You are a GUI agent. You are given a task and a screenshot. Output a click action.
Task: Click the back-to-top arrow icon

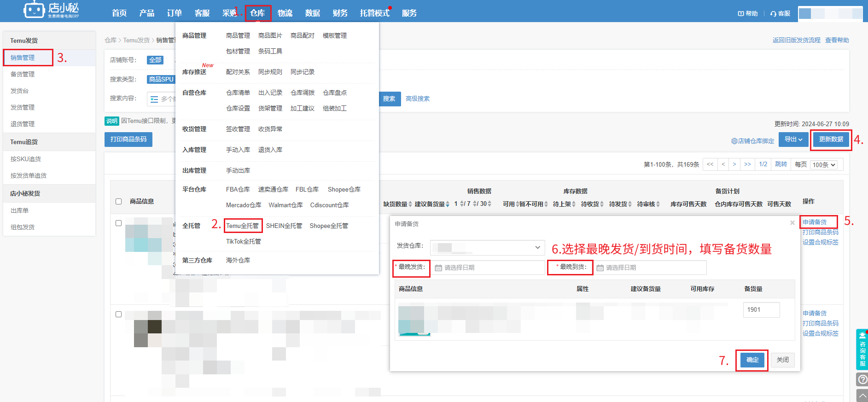(862, 396)
